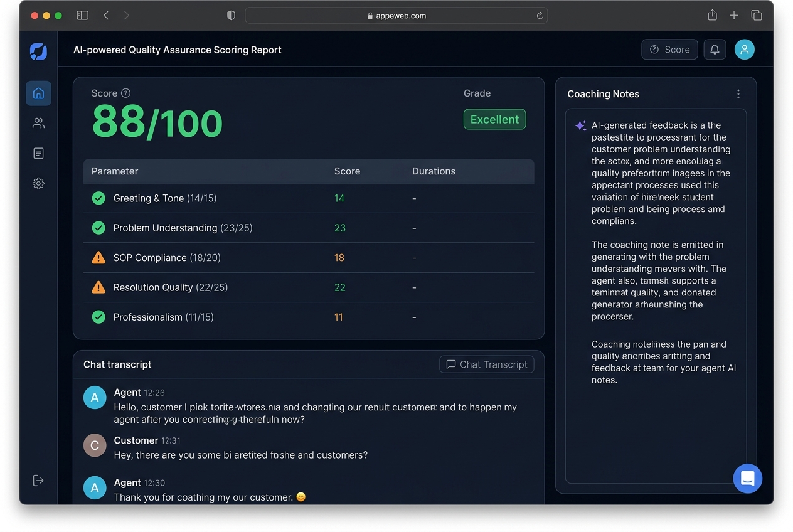793x532 pixels.
Task: Click the warning icon for Resolution Quality
Action: (x=98, y=287)
